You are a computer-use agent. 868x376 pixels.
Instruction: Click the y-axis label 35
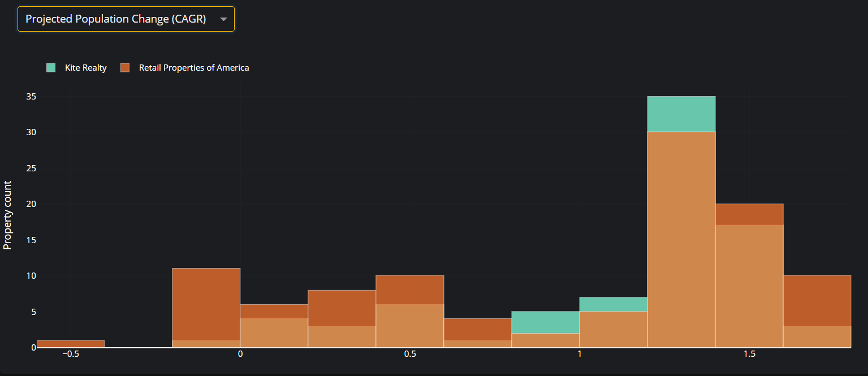(x=31, y=97)
